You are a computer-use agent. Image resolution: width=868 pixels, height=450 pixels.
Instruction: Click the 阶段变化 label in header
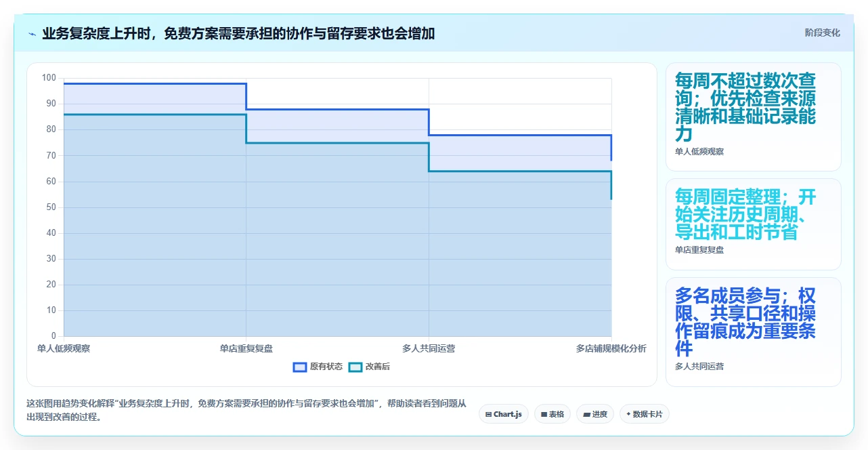[822, 33]
